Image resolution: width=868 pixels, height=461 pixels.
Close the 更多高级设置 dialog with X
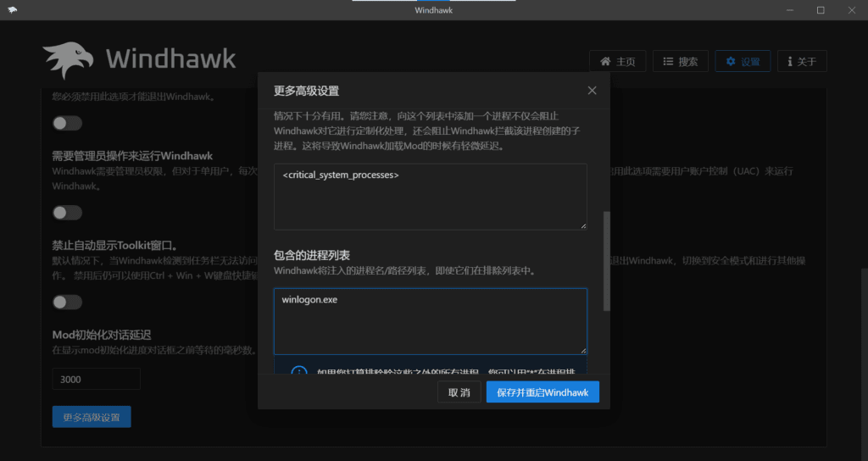592,90
